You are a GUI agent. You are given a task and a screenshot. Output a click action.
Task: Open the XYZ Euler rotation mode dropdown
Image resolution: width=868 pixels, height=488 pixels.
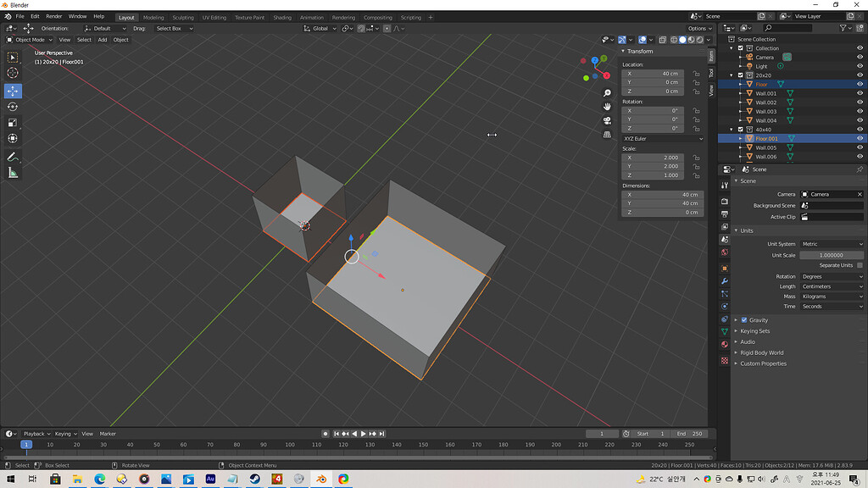click(663, 138)
